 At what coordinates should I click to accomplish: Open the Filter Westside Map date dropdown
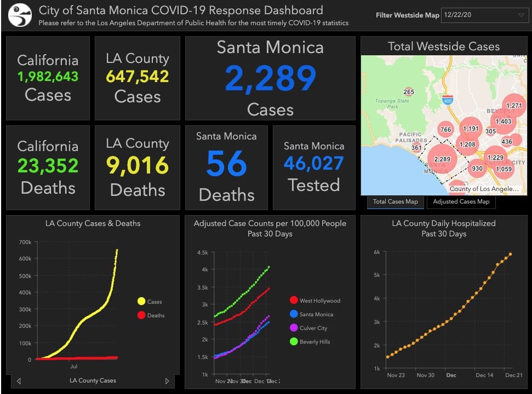(482, 15)
